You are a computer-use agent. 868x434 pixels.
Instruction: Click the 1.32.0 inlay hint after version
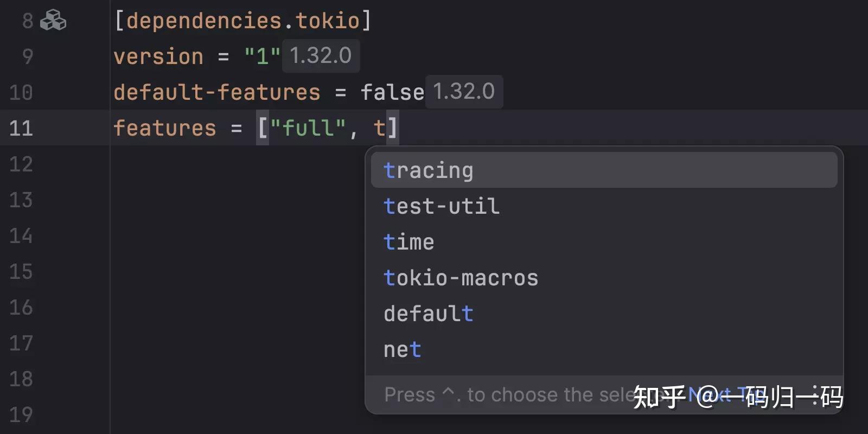click(321, 56)
